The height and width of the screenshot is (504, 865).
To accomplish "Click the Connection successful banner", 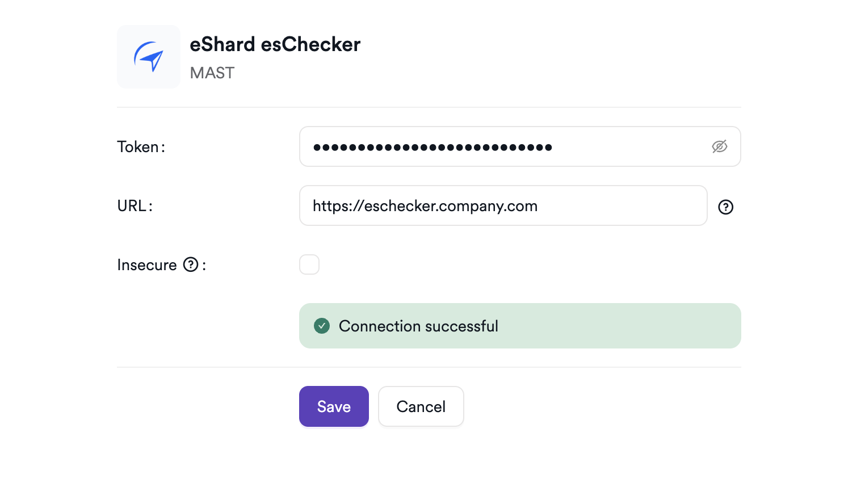I will coord(520,326).
